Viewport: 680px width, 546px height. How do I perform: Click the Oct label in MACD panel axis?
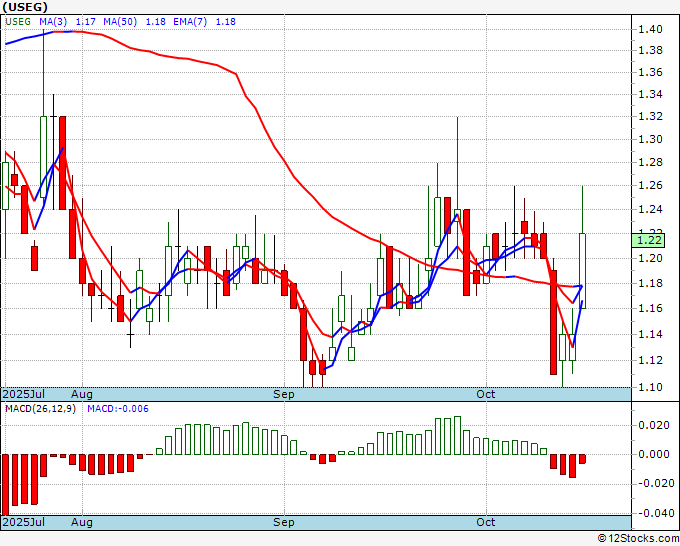(487, 523)
